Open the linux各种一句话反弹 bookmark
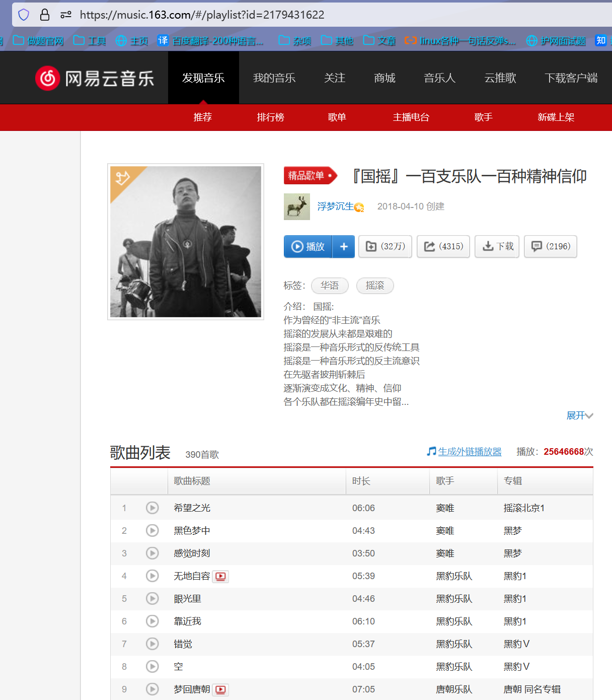This screenshot has width=612, height=700. [461, 41]
